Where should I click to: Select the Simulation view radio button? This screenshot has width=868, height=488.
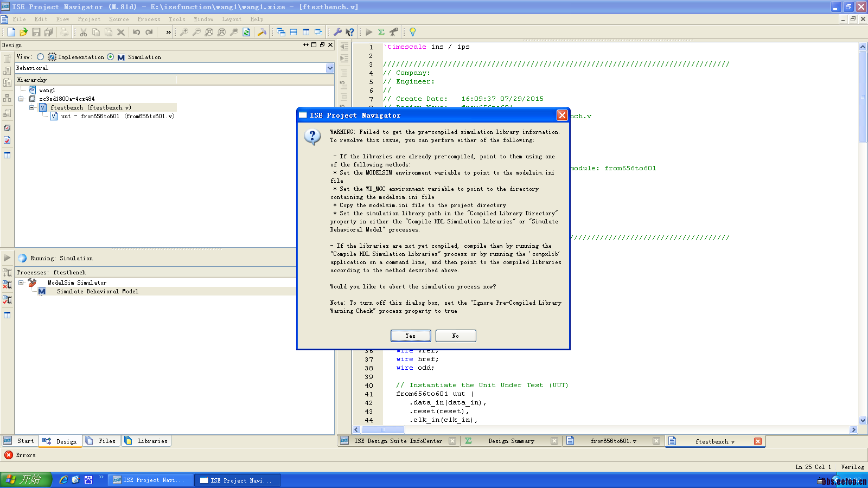111,57
